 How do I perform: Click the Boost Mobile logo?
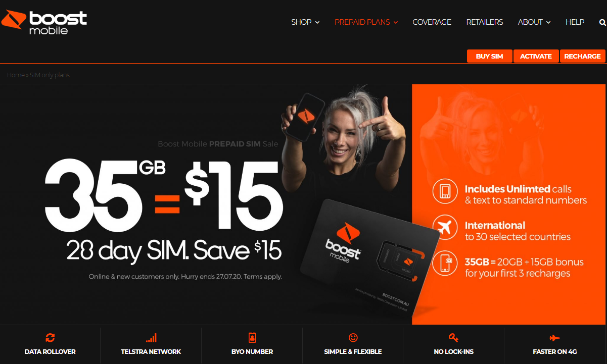(44, 22)
